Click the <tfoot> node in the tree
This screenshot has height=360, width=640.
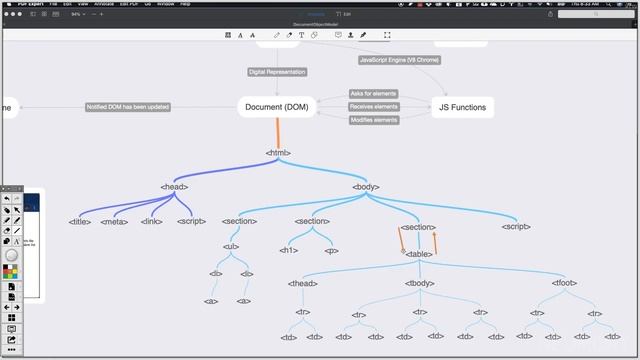coord(564,283)
